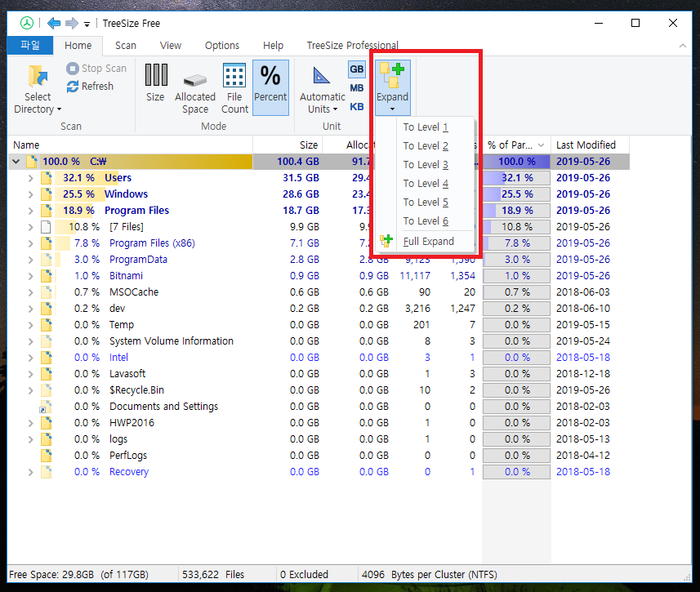
Task: Switch to the View tab
Action: coord(171,46)
